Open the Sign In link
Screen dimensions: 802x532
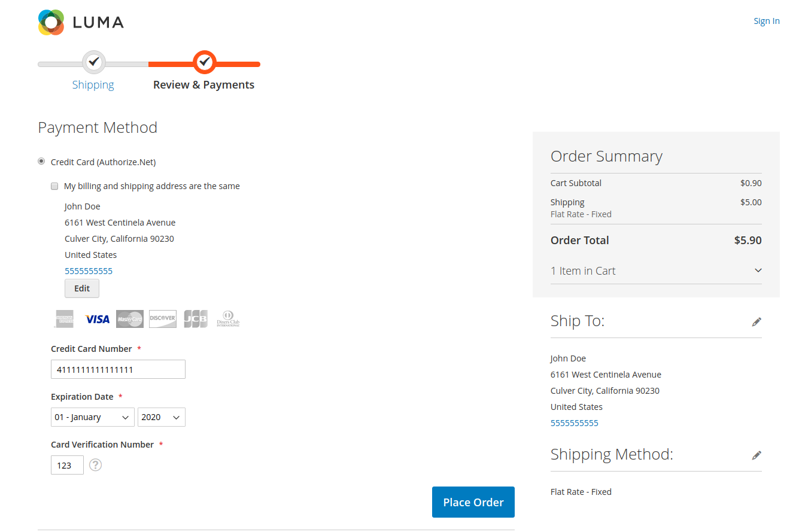point(767,20)
